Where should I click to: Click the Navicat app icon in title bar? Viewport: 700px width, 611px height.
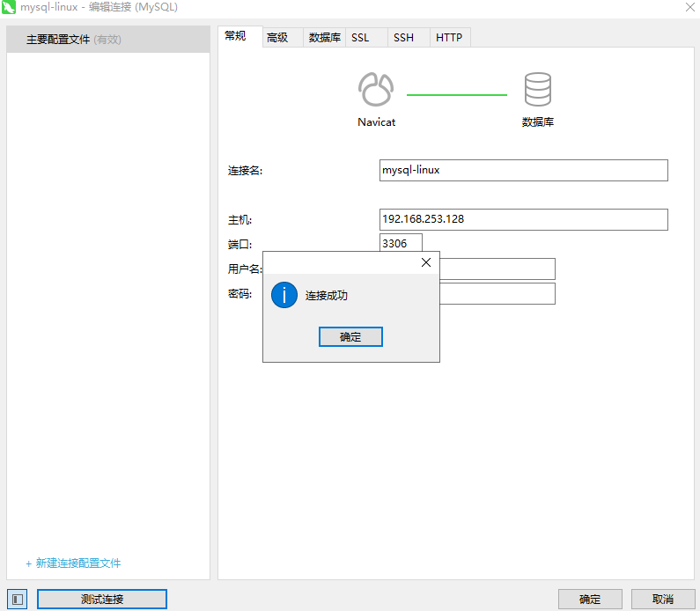tap(9, 7)
